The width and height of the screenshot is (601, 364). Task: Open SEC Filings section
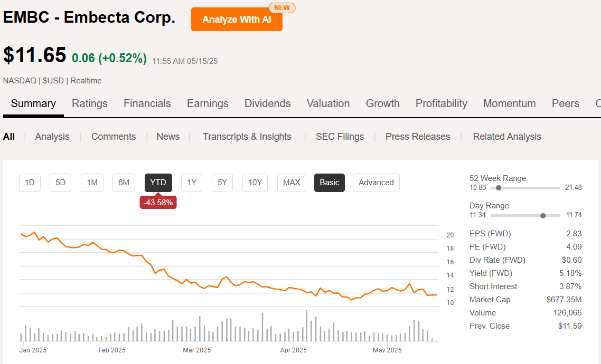pos(340,136)
